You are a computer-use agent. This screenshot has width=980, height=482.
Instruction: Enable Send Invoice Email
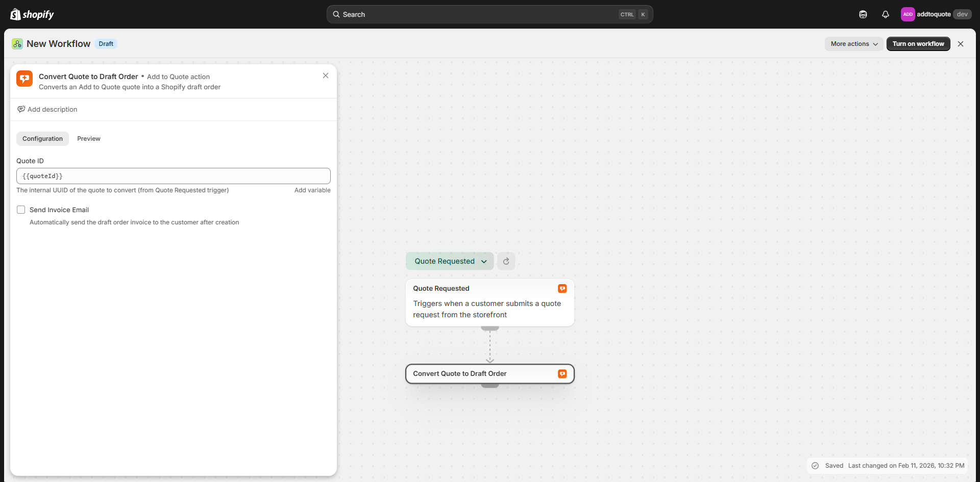point(21,210)
